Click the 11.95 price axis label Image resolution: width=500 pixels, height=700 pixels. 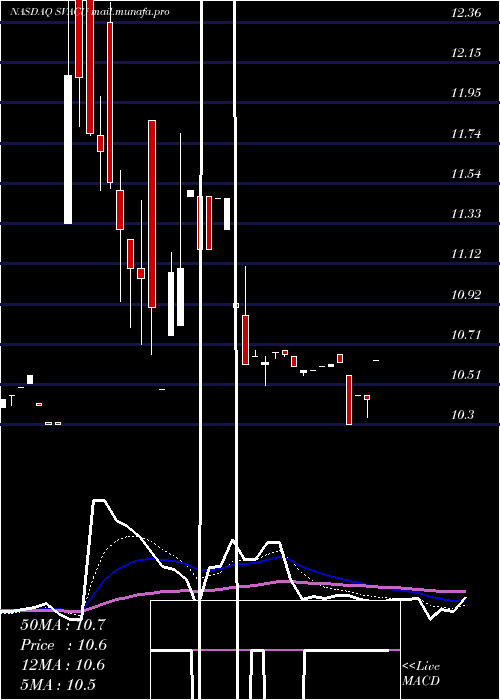pyautogui.click(x=466, y=93)
